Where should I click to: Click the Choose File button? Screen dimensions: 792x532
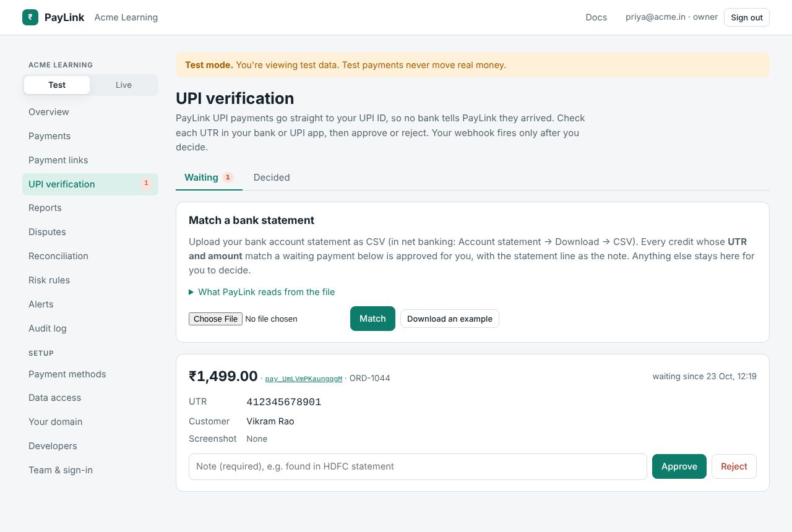(215, 319)
